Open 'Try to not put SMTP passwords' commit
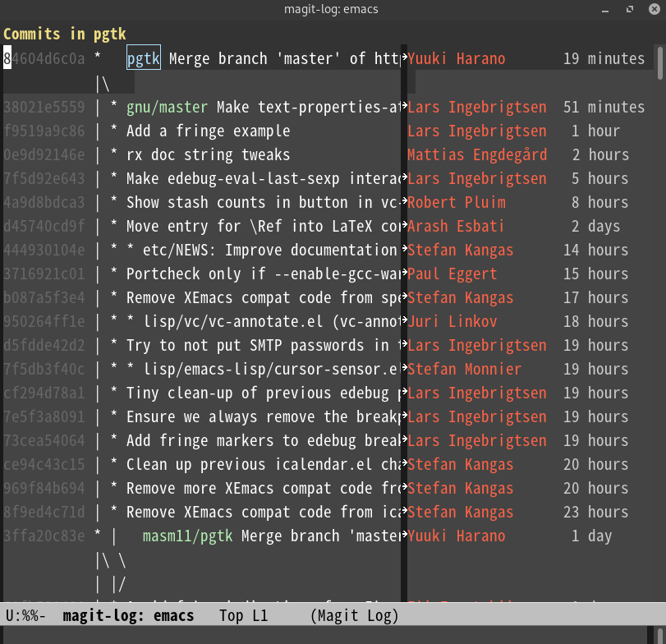666x644 pixels. tap(264, 345)
